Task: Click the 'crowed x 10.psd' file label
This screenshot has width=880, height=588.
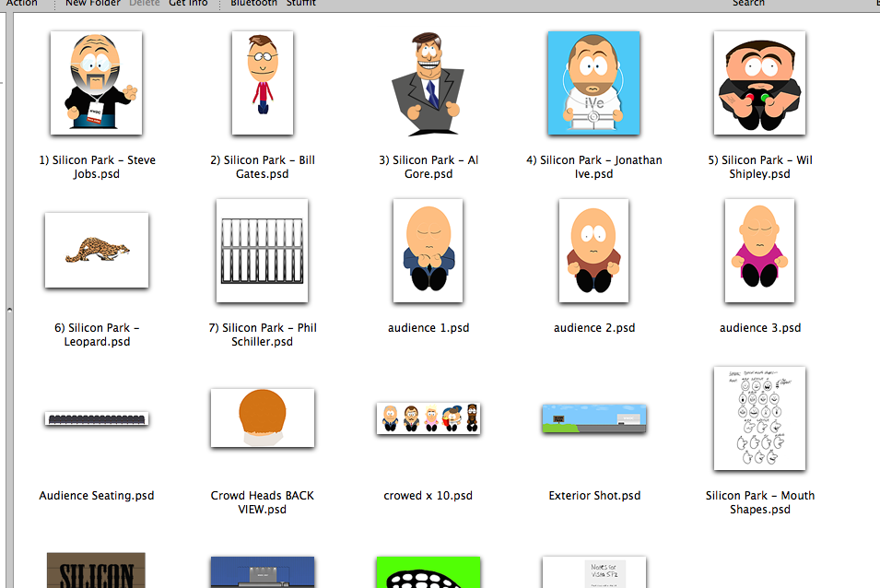Action: pyautogui.click(x=428, y=496)
